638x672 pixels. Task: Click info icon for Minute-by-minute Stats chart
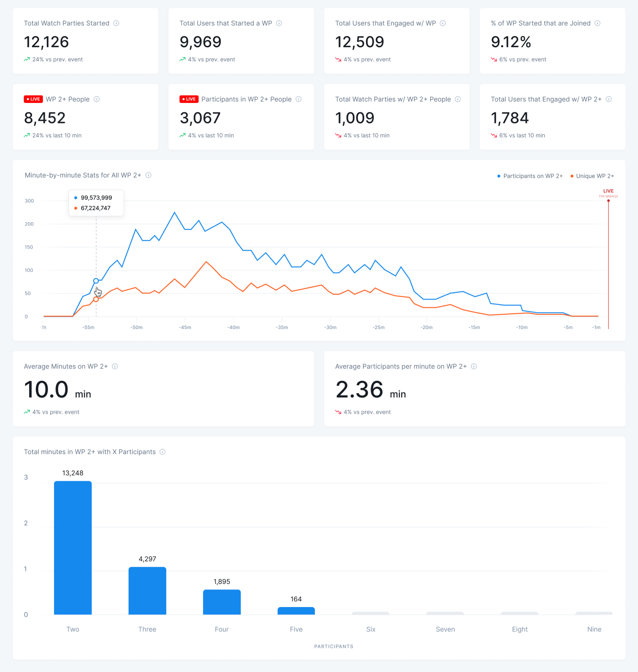click(148, 175)
